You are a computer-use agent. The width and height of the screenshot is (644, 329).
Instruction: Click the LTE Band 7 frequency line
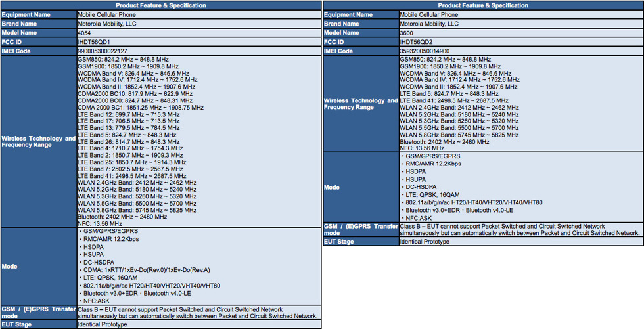pyautogui.click(x=131, y=169)
